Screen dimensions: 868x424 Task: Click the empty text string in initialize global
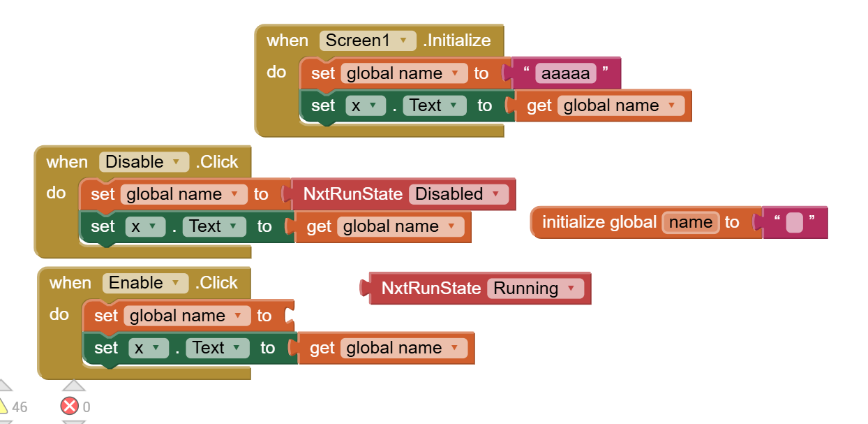pyautogui.click(x=794, y=223)
